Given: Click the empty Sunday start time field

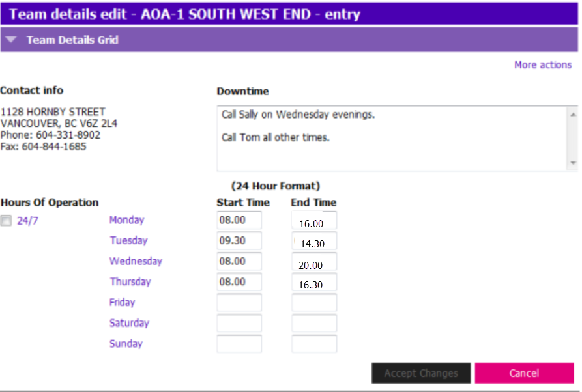Looking at the screenshot, I should [x=239, y=344].
